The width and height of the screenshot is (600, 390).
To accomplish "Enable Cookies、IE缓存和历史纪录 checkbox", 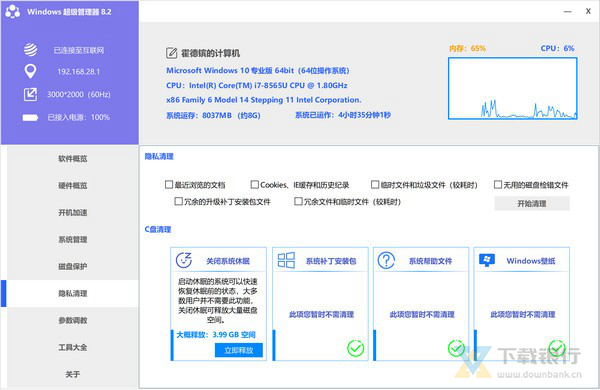I will click(254, 184).
